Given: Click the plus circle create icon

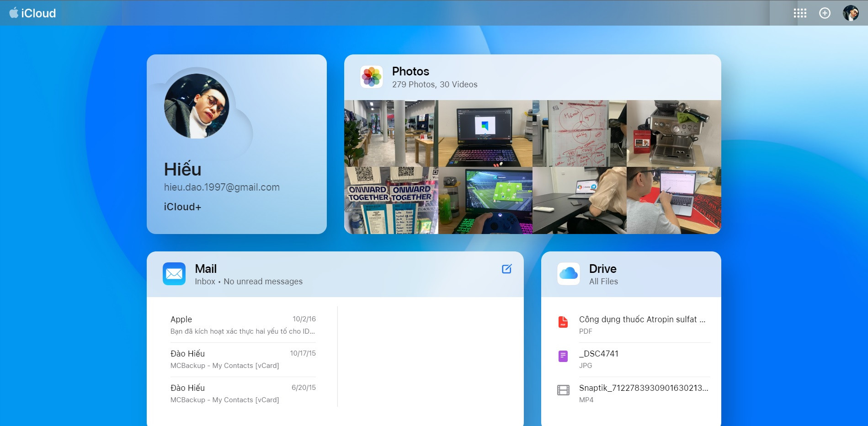Looking at the screenshot, I should point(825,13).
